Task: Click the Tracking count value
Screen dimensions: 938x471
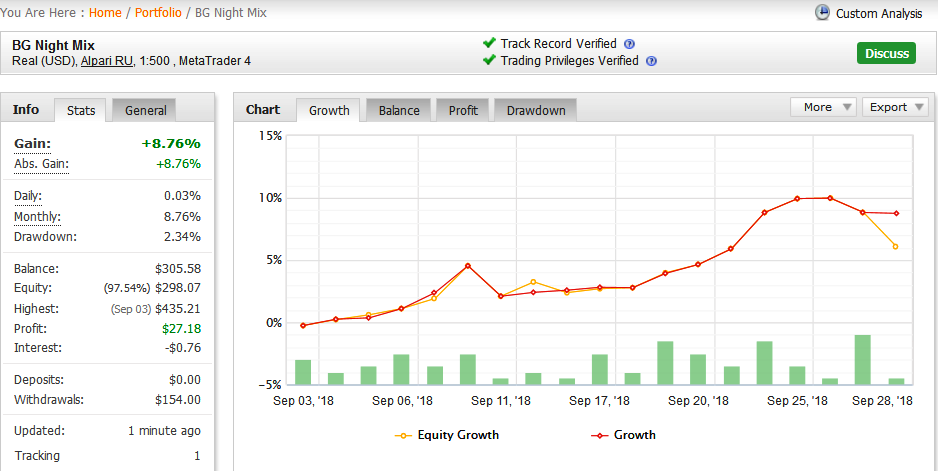Action: point(197,456)
